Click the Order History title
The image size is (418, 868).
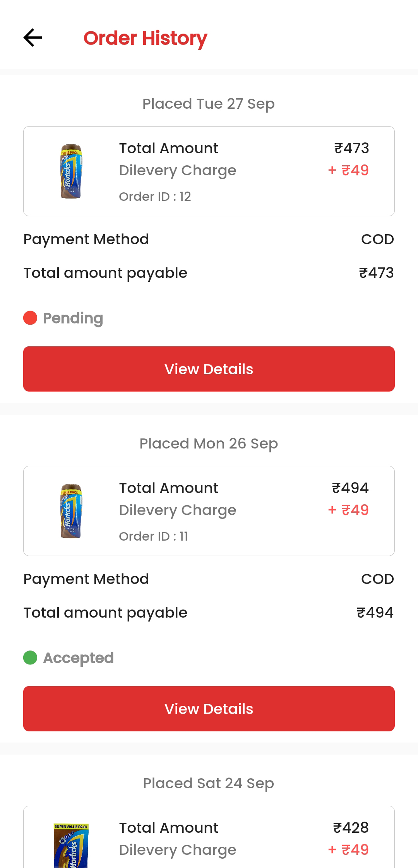click(145, 38)
